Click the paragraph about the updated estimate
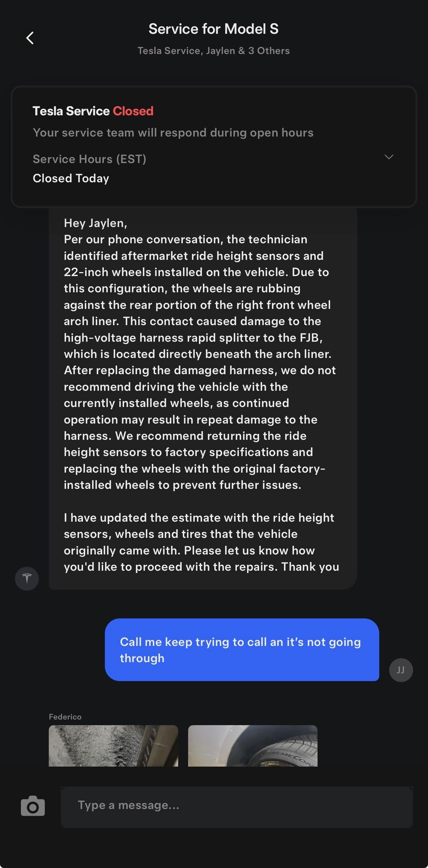The height and width of the screenshot is (868, 428). [x=199, y=542]
